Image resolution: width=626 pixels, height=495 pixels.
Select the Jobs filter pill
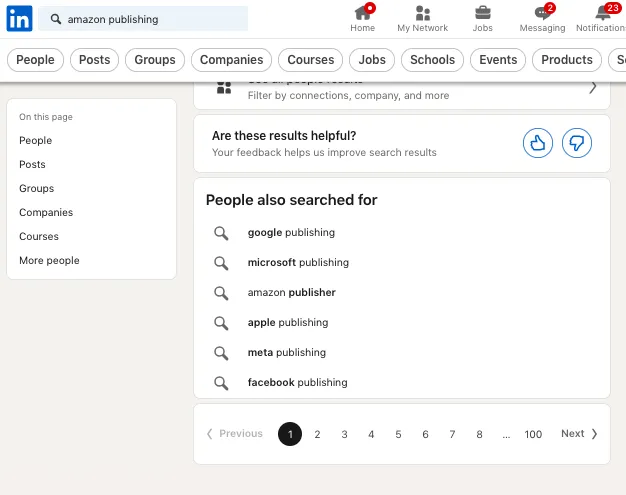pos(372,60)
